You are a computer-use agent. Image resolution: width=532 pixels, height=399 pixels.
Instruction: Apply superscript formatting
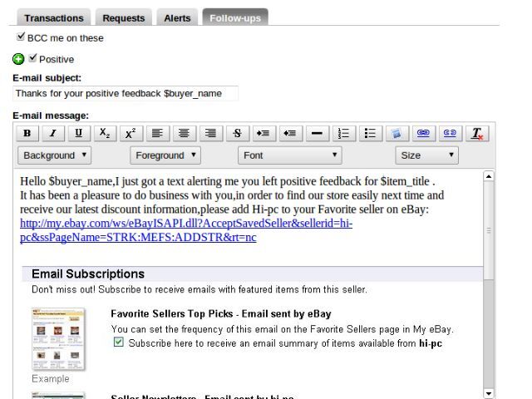click(131, 133)
